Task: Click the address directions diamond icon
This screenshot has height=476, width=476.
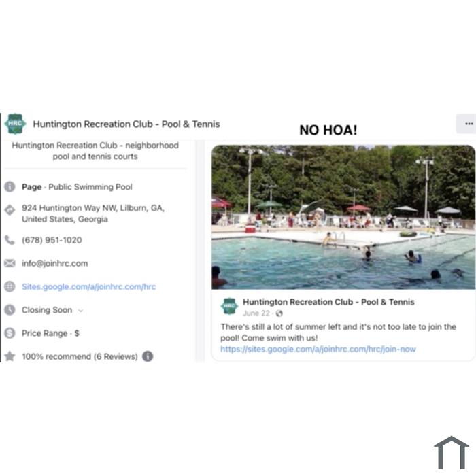Action: click(x=10, y=210)
